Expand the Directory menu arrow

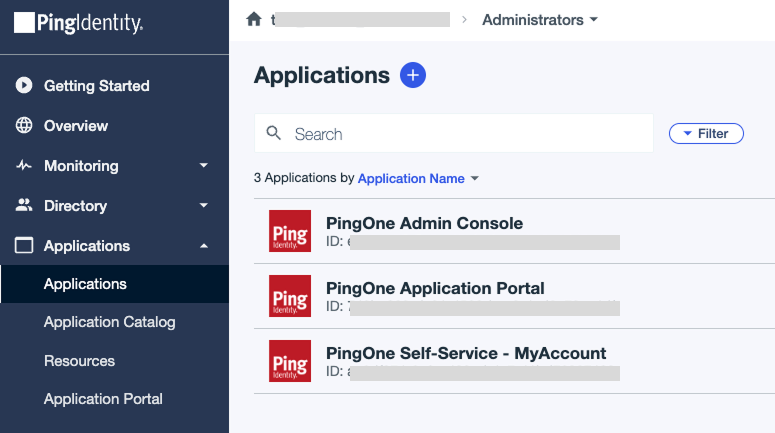204,205
